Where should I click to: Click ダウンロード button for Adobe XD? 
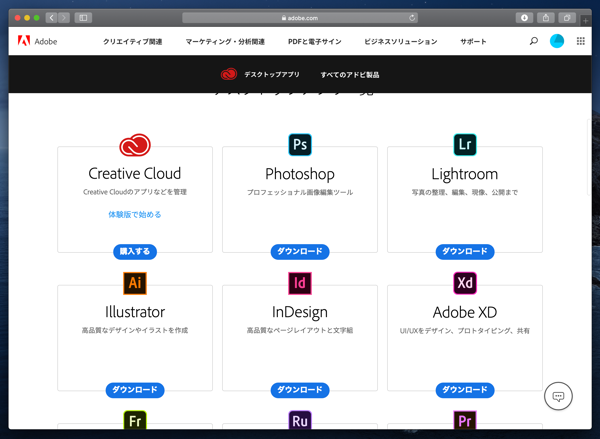click(465, 390)
